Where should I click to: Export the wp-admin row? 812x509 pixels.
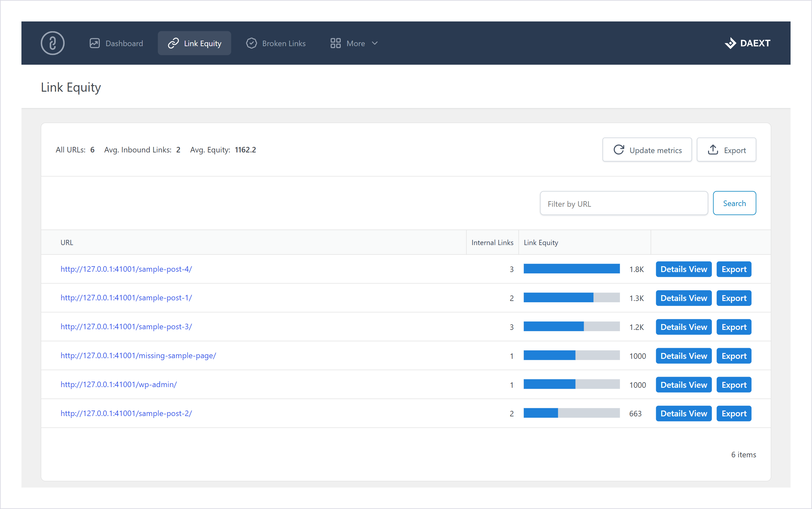(x=734, y=385)
